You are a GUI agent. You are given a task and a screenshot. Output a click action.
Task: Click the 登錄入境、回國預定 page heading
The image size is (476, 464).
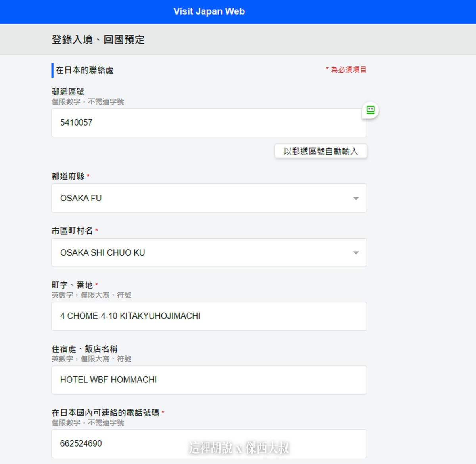[98, 40]
